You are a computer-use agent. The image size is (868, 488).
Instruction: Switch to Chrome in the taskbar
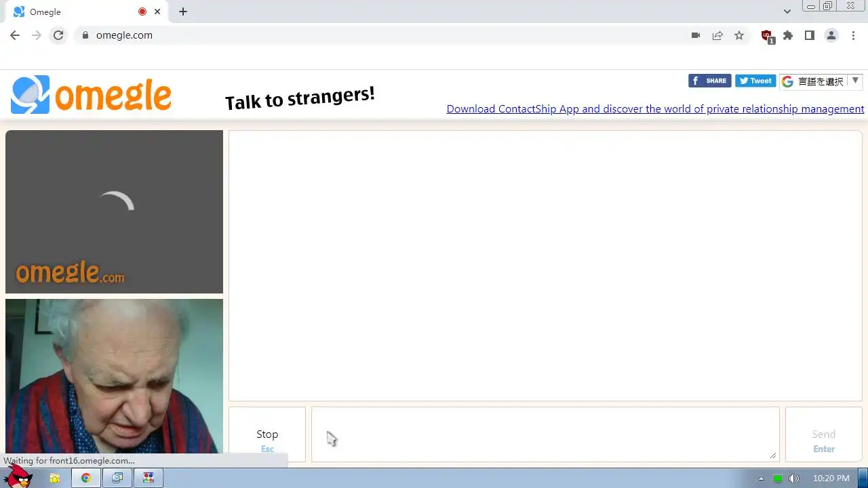[86, 478]
